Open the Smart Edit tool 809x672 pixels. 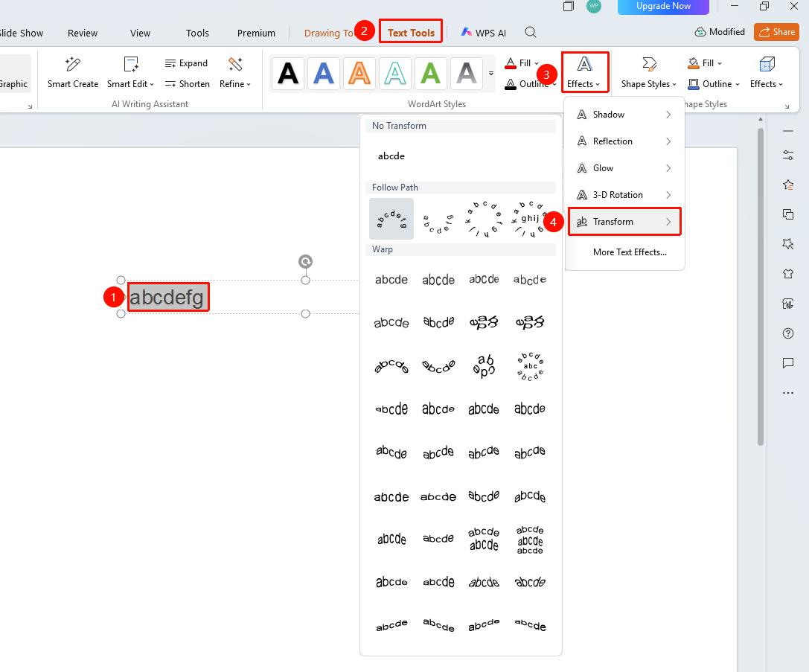point(130,73)
